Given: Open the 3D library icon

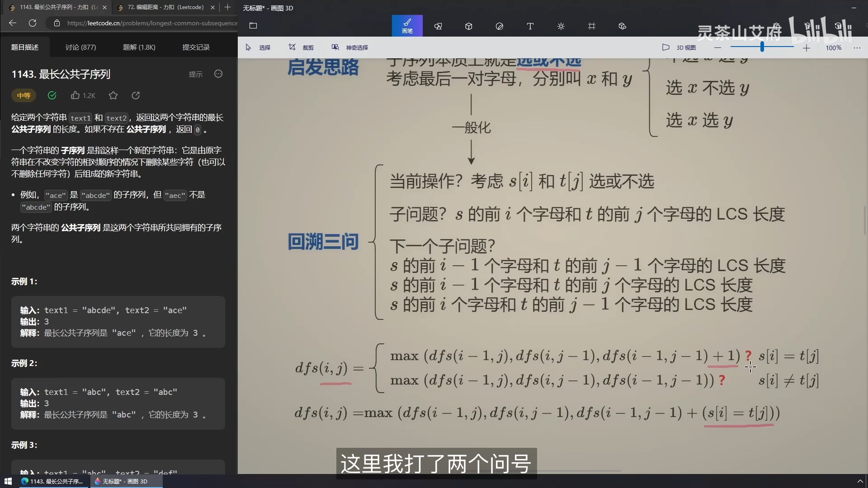Looking at the screenshot, I should pyautogui.click(x=623, y=26).
